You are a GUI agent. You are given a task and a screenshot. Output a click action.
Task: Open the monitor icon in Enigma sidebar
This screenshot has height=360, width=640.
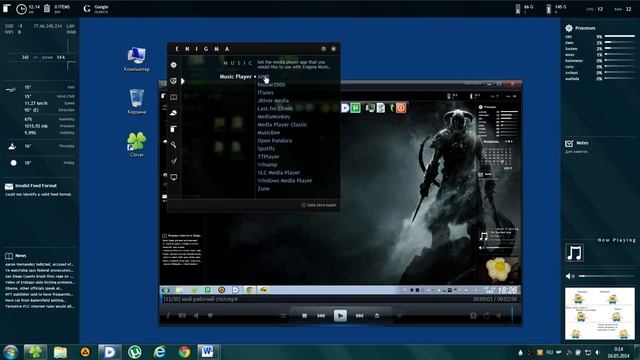(x=173, y=177)
